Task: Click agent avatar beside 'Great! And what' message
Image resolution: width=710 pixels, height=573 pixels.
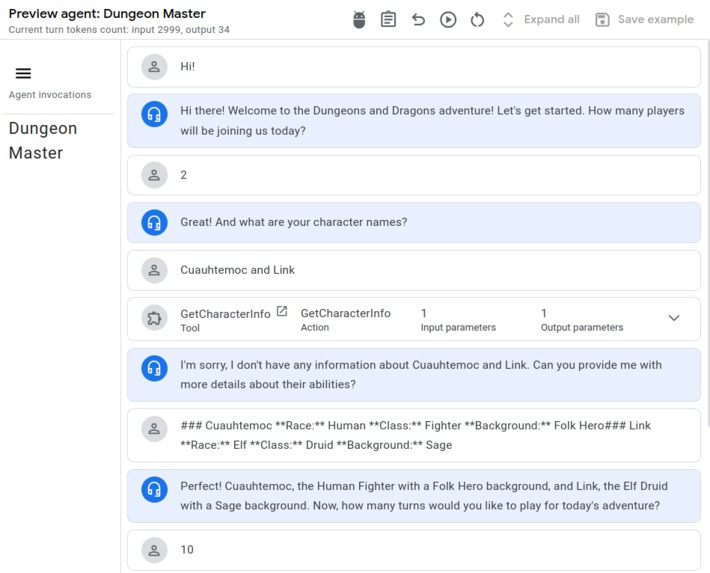Action: [x=154, y=222]
